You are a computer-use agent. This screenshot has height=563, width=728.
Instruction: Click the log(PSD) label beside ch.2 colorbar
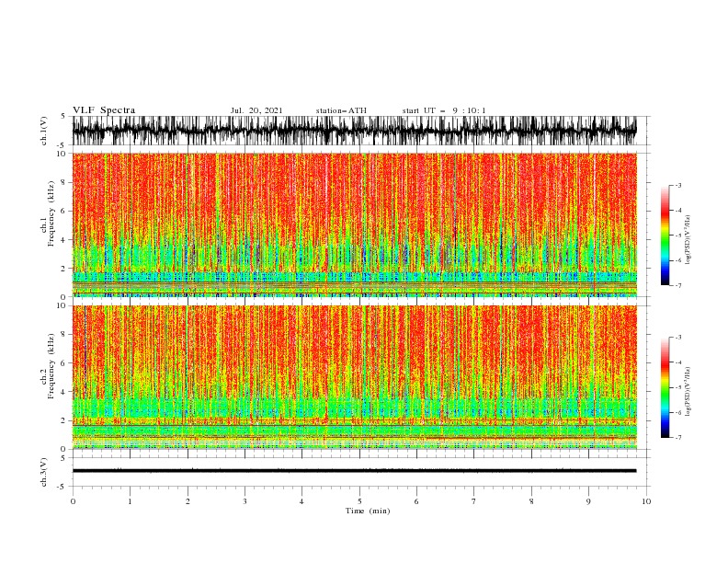pos(688,392)
